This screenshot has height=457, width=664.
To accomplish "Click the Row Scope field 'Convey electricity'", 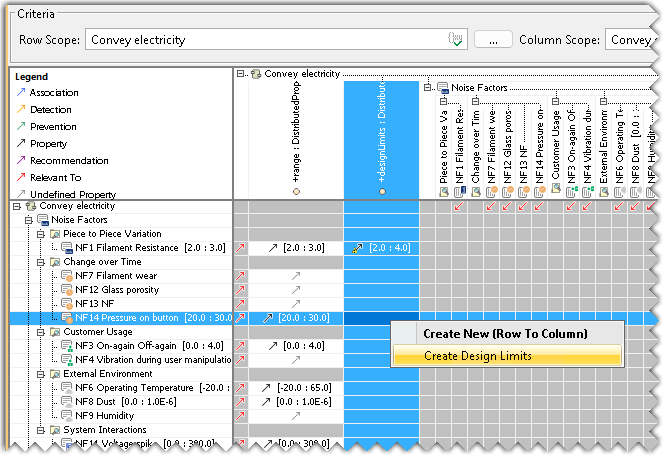I will pyautogui.click(x=276, y=39).
